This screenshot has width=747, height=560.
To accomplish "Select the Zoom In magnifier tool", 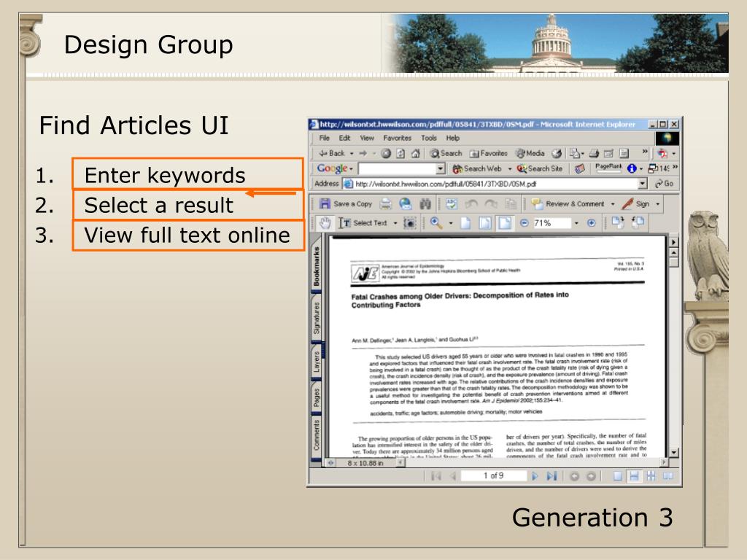I will pyautogui.click(x=436, y=222).
